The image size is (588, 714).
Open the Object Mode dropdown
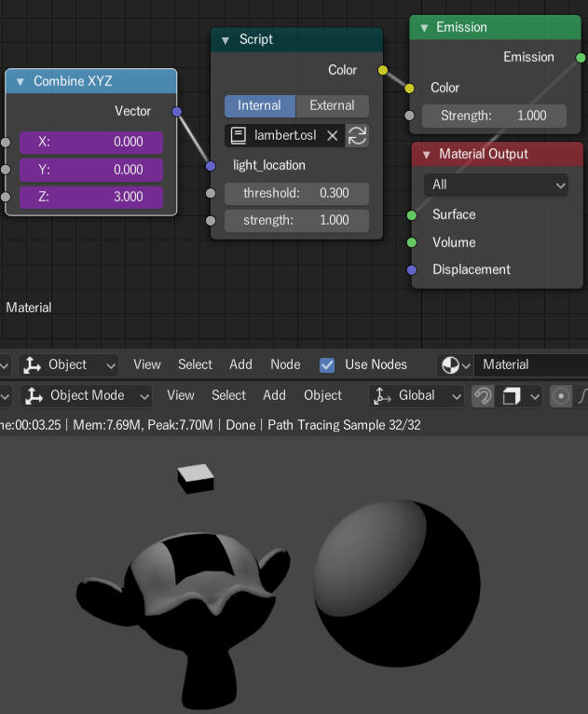pyautogui.click(x=87, y=396)
